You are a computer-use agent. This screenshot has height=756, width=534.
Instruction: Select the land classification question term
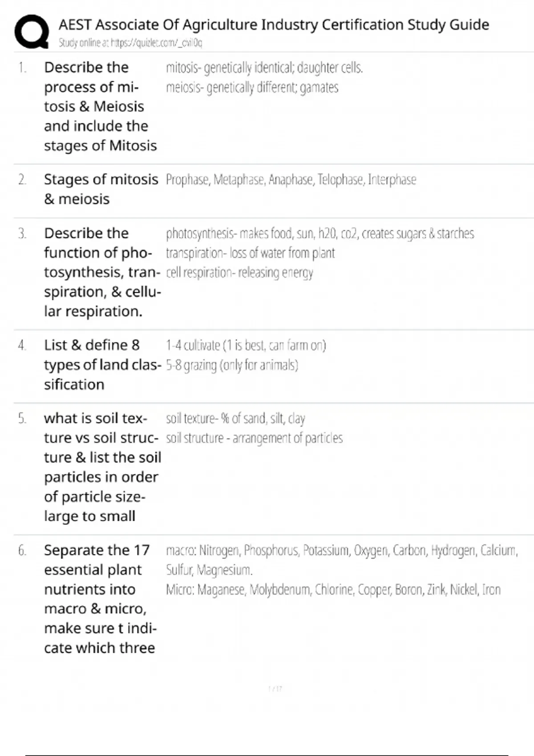pos(102,365)
